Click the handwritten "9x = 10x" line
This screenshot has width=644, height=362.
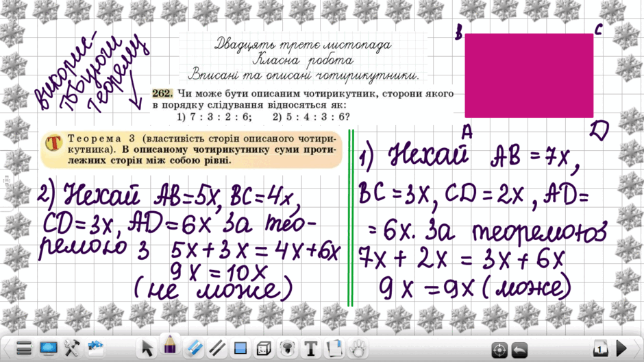click(x=219, y=273)
